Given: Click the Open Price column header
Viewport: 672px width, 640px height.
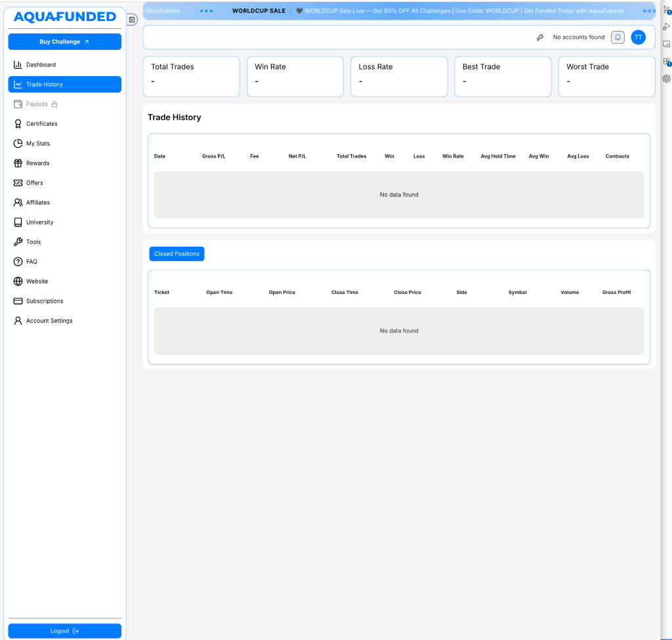Looking at the screenshot, I should pos(282,292).
